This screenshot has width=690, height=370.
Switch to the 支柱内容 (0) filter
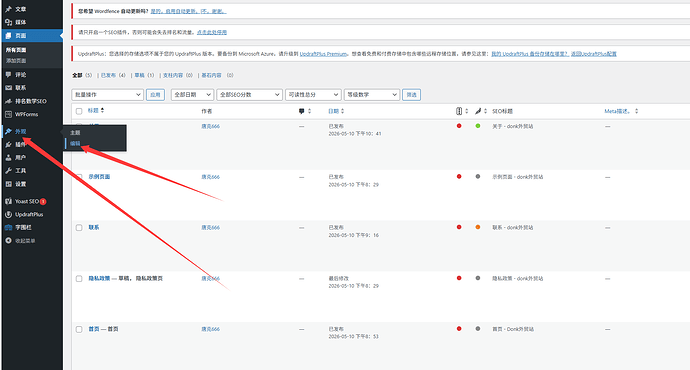coord(178,75)
